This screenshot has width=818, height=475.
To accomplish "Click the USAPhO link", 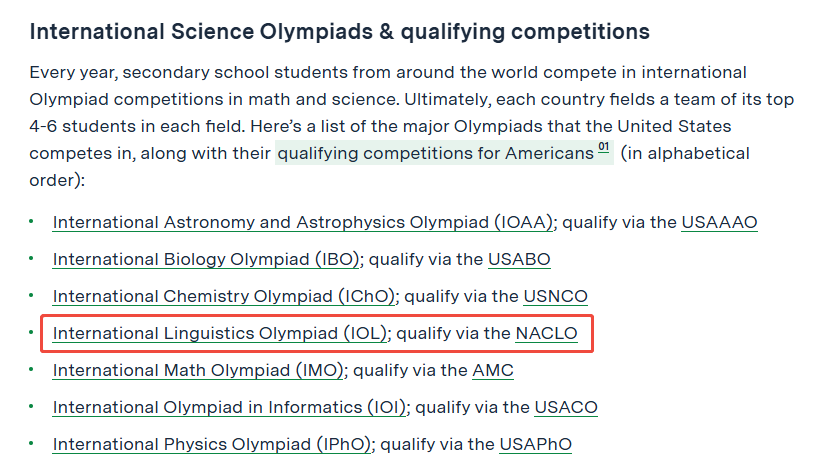I will pyautogui.click(x=536, y=445).
